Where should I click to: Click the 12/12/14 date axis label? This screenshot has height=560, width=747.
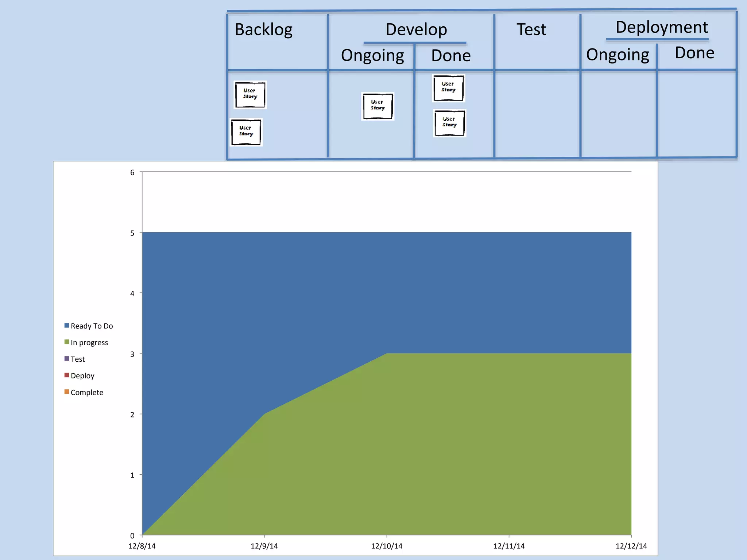(x=631, y=546)
